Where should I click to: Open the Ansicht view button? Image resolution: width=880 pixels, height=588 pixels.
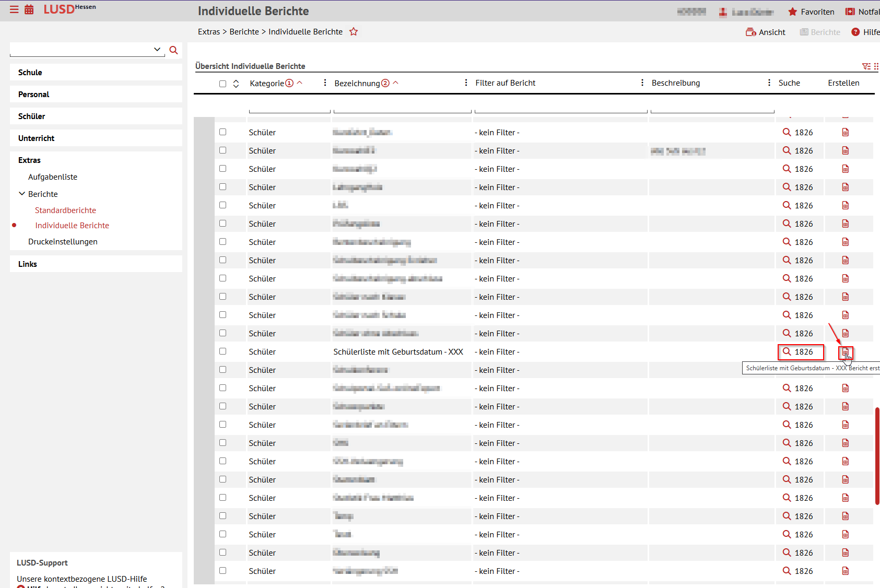(766, 32)
